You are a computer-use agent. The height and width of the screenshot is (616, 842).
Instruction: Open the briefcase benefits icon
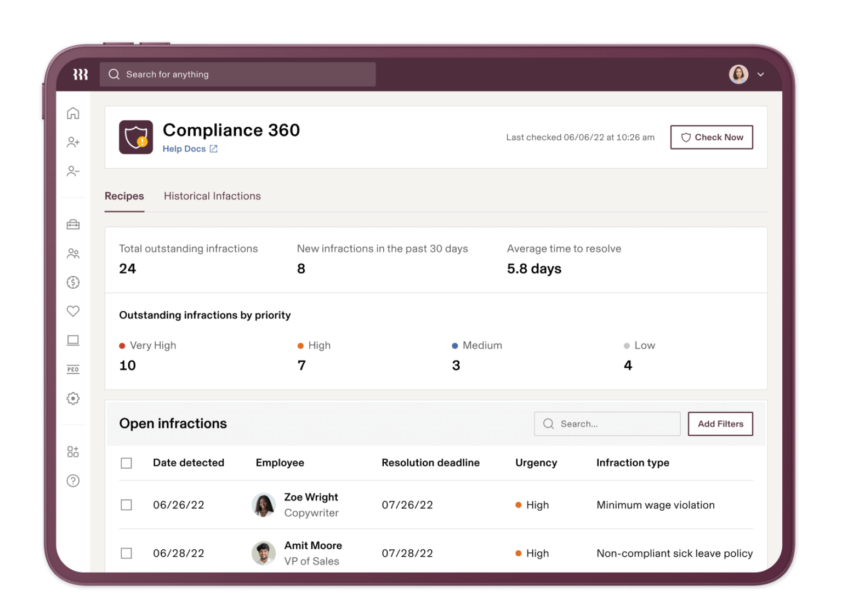pyautogui.click(x=73, y=224)
